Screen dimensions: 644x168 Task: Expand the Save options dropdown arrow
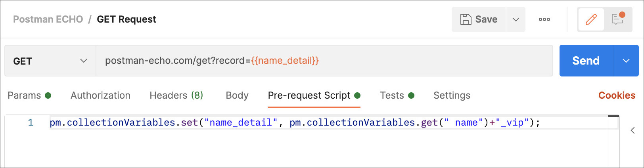tap(516, 19)
